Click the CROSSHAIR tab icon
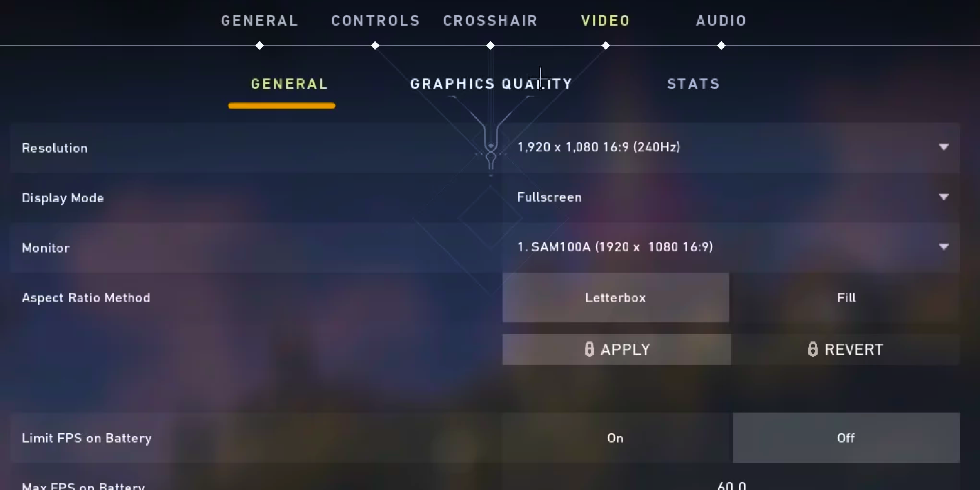This screenshot has height=490, width=980. (490, 45)
